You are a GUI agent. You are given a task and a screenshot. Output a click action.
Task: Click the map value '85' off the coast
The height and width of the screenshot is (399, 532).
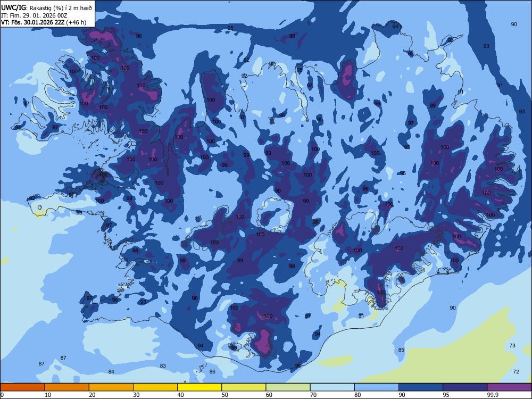pos(401,350)
